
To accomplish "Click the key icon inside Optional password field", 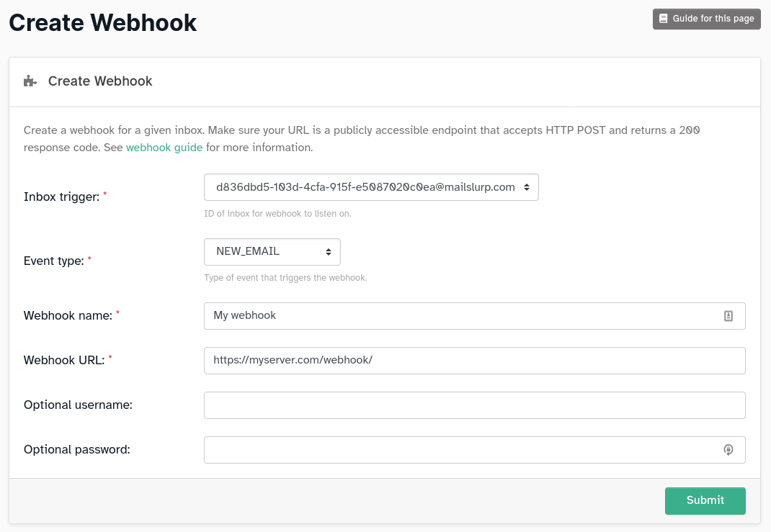I will pos(728,450).
